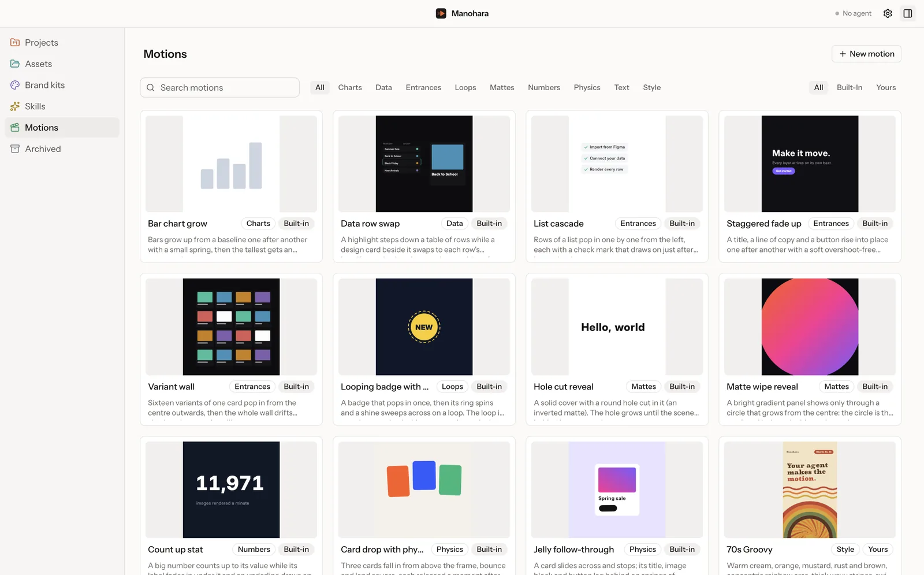Click the Motions clapperboard icon
924x575 pixels.
click(15, 128)
